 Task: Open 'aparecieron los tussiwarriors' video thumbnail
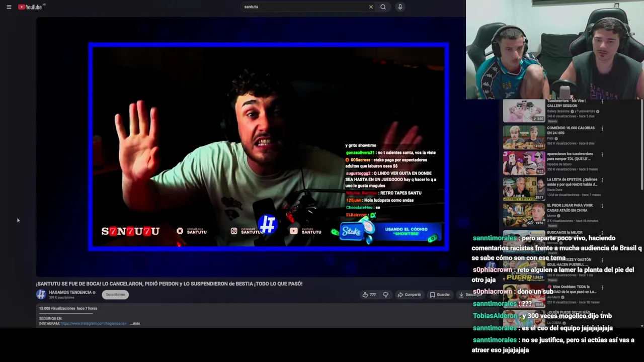pos(524,162)
